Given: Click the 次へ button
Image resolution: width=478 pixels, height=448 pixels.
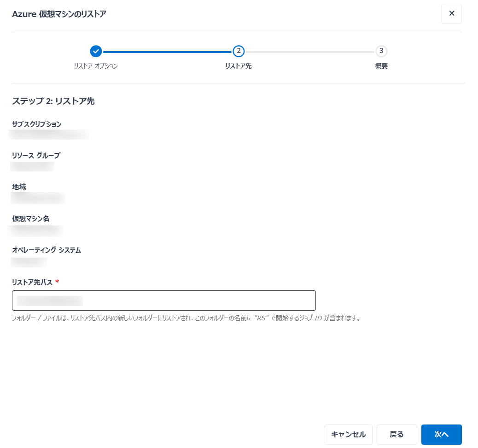Looking at the screenshot, I should click(x=442, y=434).
